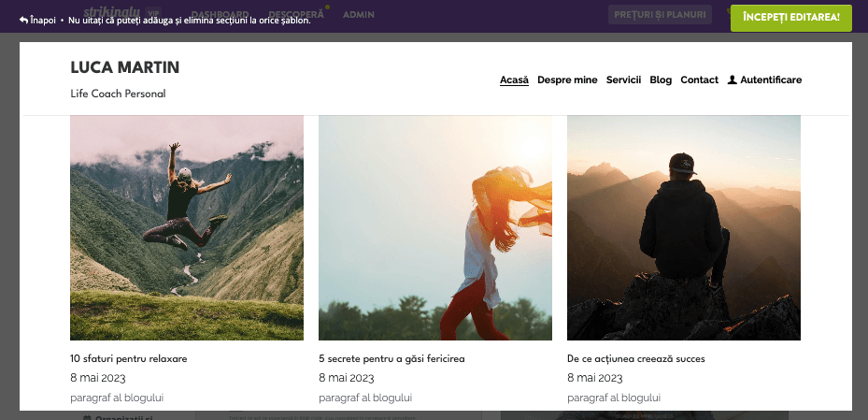Open the woman with scarf blog image

pos(435,227)
